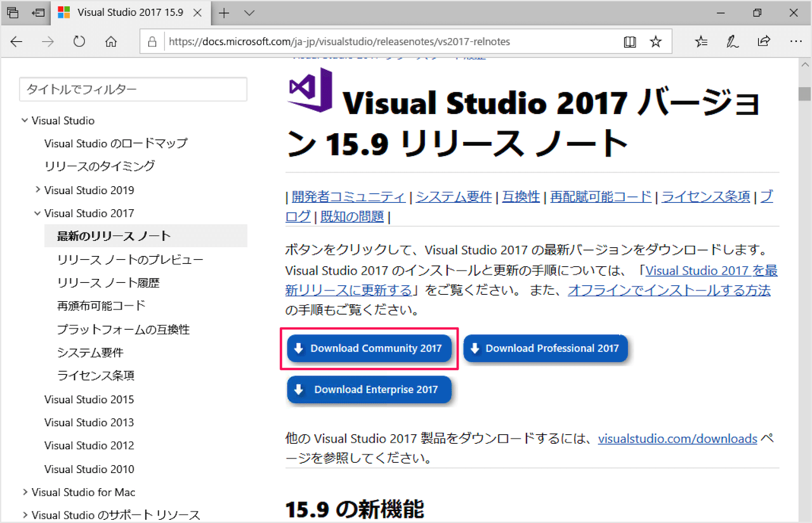Open the Settings and more ellipsis menu

(796, 42)
